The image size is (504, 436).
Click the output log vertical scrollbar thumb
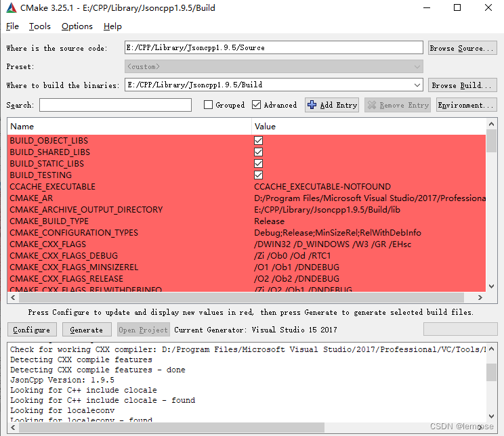point(491,372)
